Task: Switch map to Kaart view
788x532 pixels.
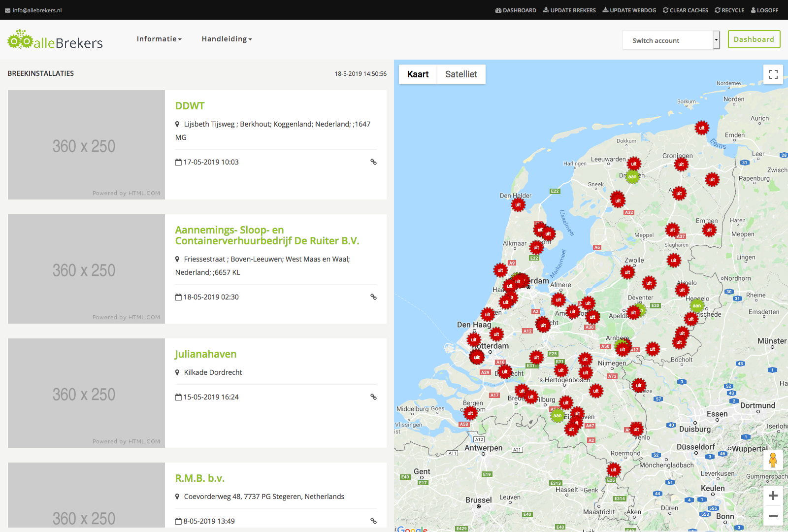Action: click(x=418, y=74)
